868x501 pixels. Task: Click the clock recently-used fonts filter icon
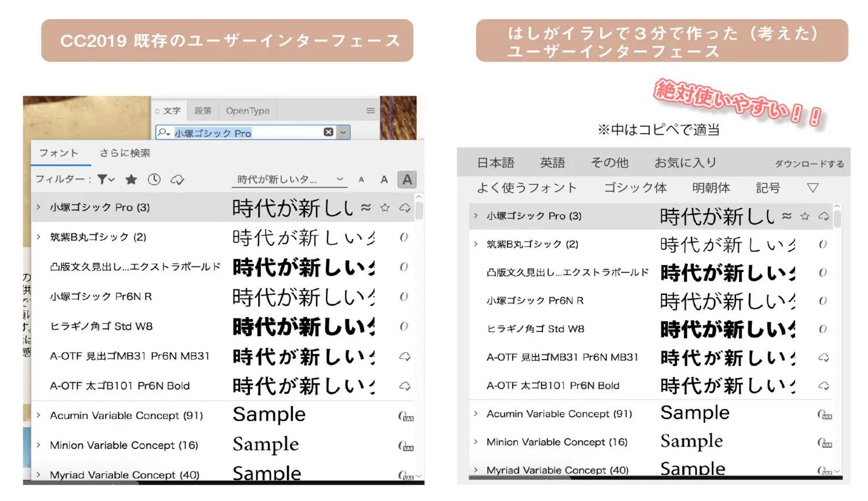coord(154,179)
